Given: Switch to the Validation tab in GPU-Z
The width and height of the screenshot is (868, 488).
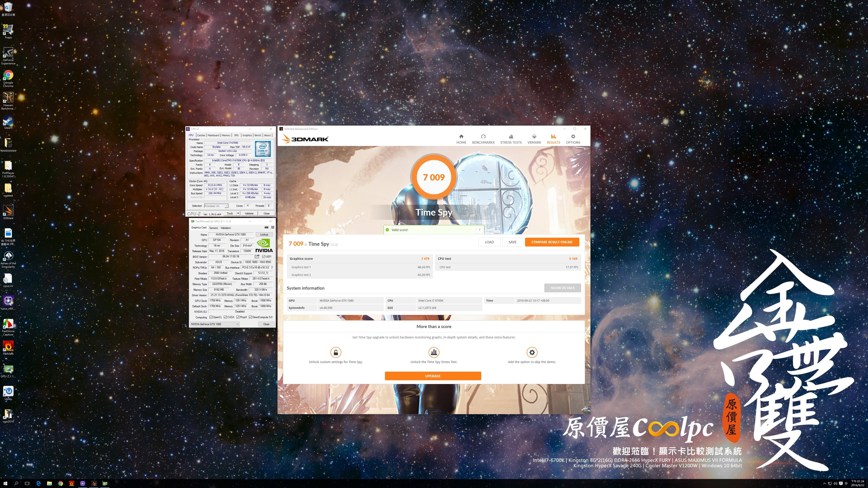Looking at the screenshot, I should tap(226, 228).
